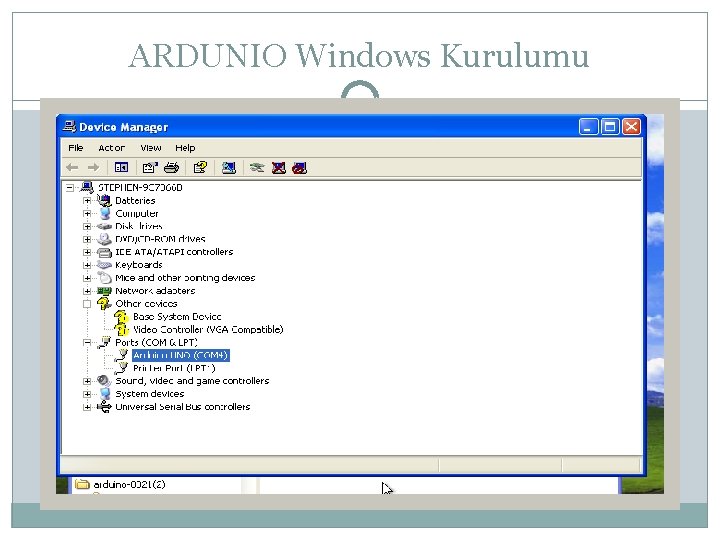Click the IDE ATA/ATAPI controllers icon
The width and height of the screenshot is (720, 540).
click(x=104, y=252)
